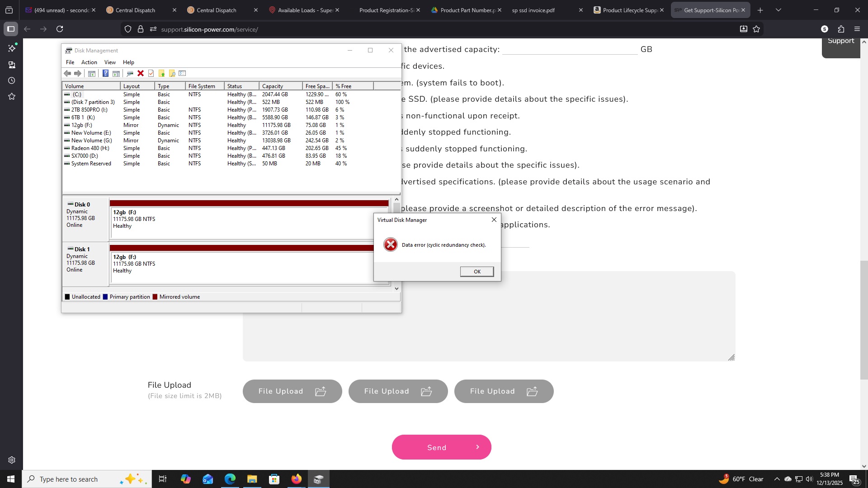Open the Action menu in Disk Management

tap(89, 62)
